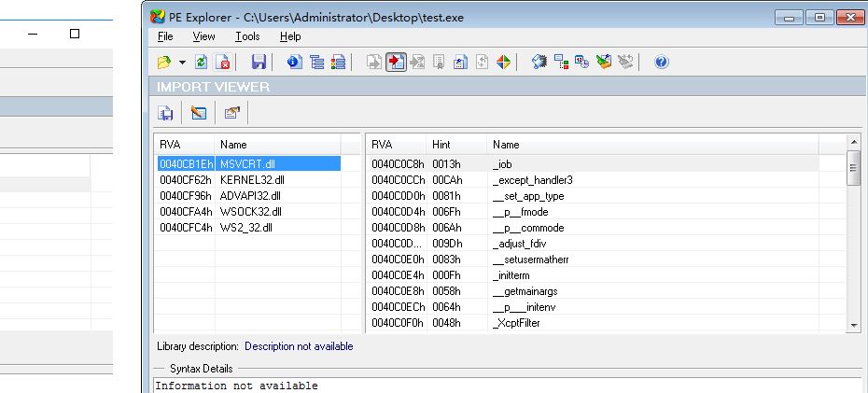
Task: Click functions list scrollbar up arrow
Action: click(853, 142)
